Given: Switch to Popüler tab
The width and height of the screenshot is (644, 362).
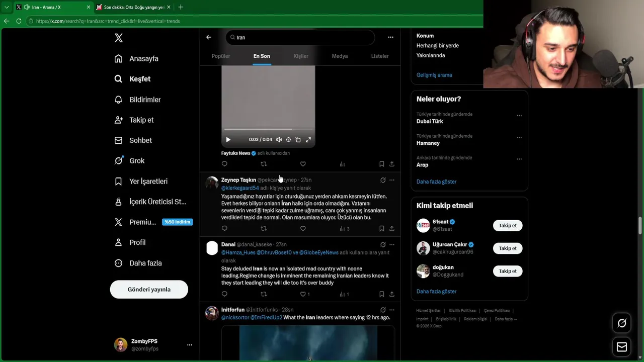Looking at the screenshot, I should [x=220, y=56].
